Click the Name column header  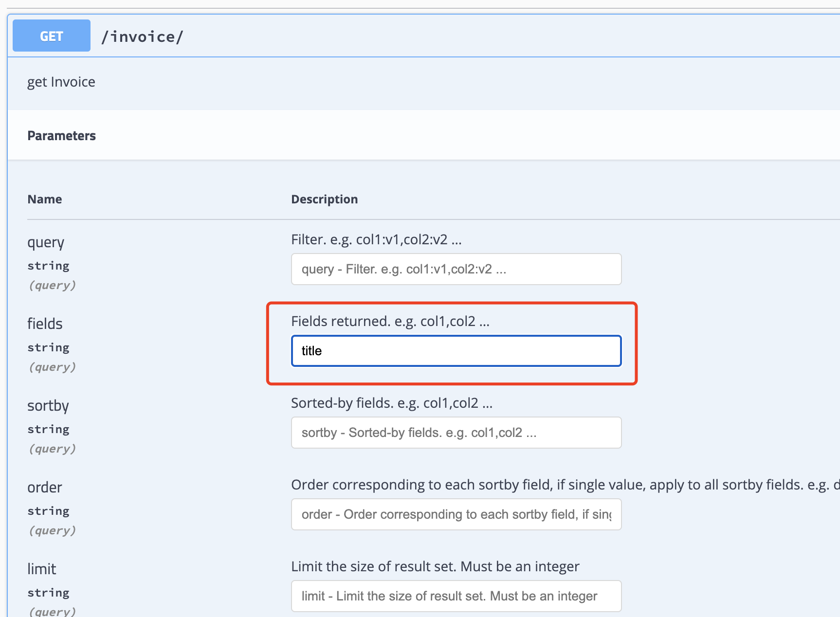click(x=44, y=199)
